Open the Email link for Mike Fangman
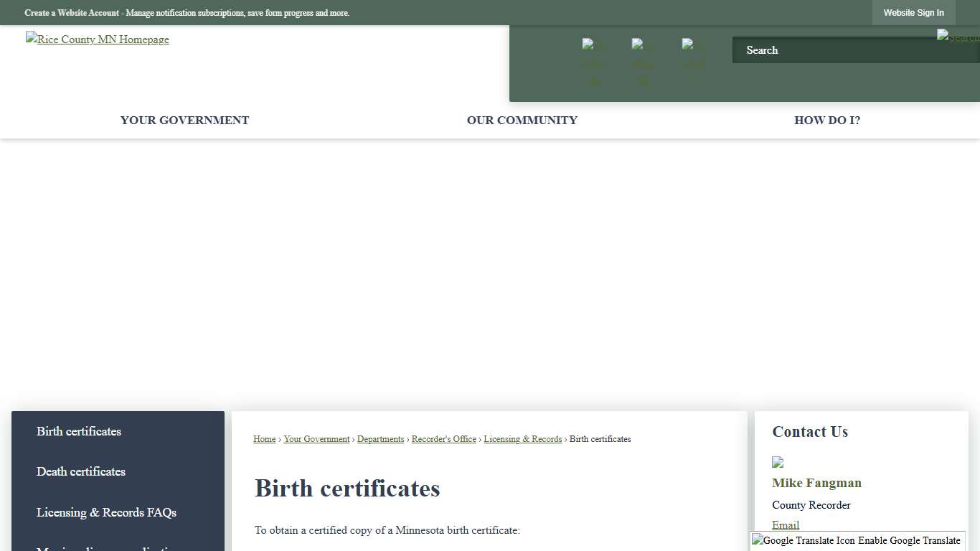The image size is (980, 551). [x=785, y=525]
